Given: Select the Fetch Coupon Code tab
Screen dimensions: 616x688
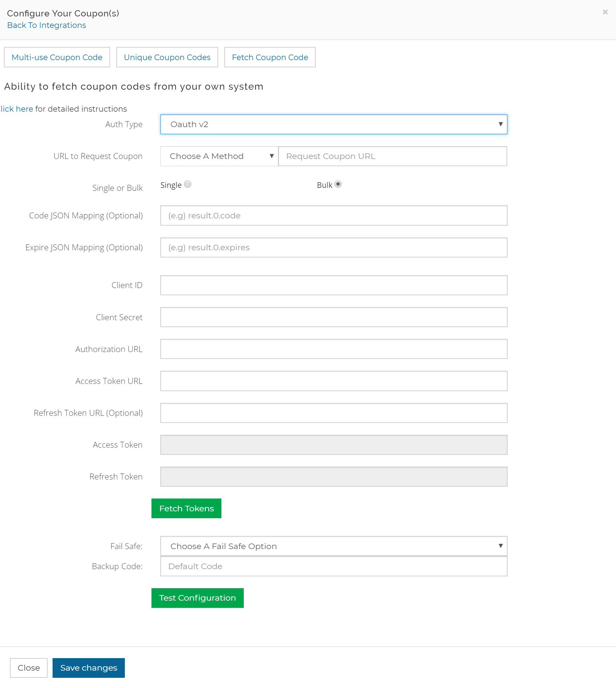Looking at the screenshot, I should [270, 57].
